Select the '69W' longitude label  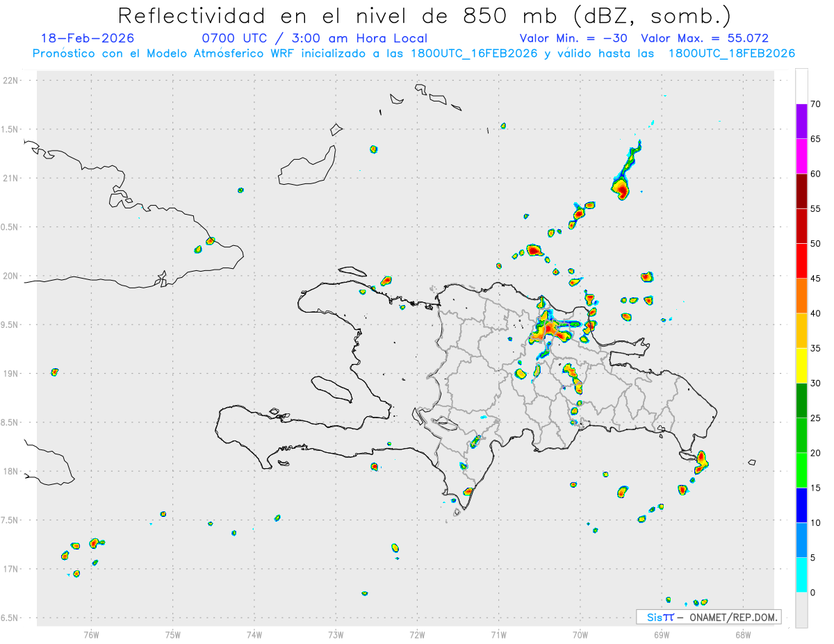pyautogui.click(x=662, y=635)
